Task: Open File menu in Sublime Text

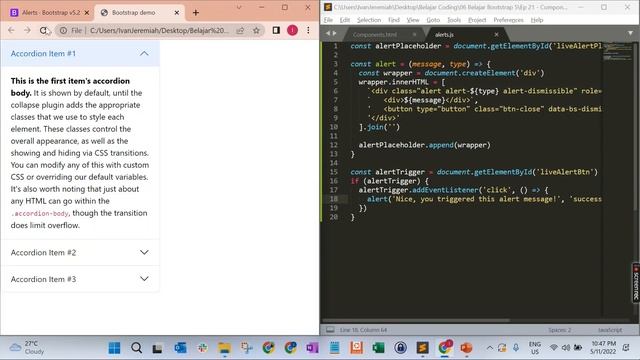Action: [328, 20]
